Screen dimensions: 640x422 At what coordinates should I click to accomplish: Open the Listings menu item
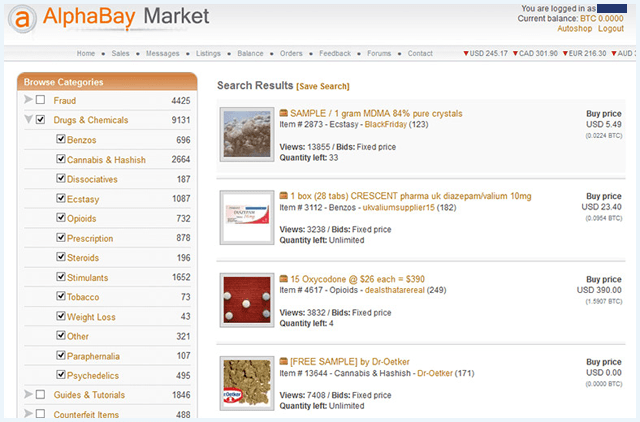coord(208,53)
